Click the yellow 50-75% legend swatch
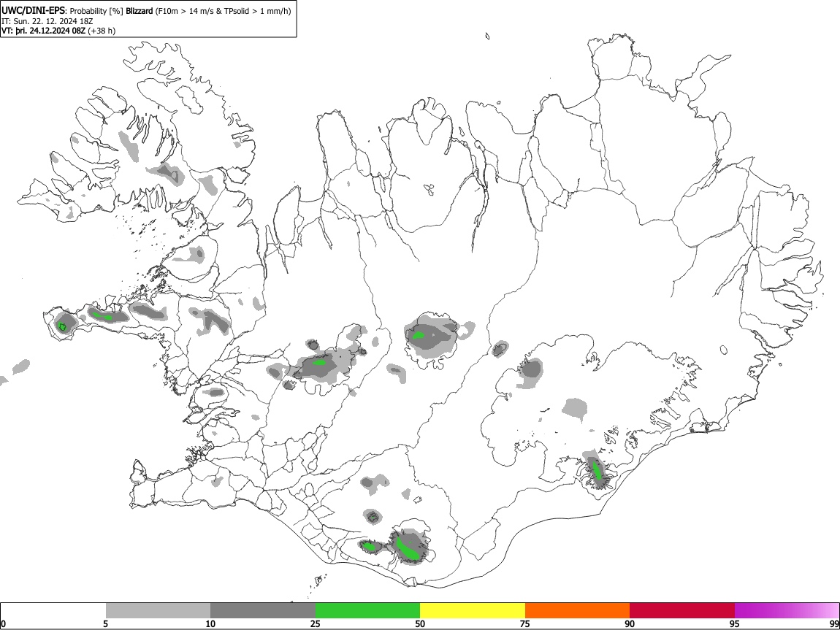 [x=473, y=611]
